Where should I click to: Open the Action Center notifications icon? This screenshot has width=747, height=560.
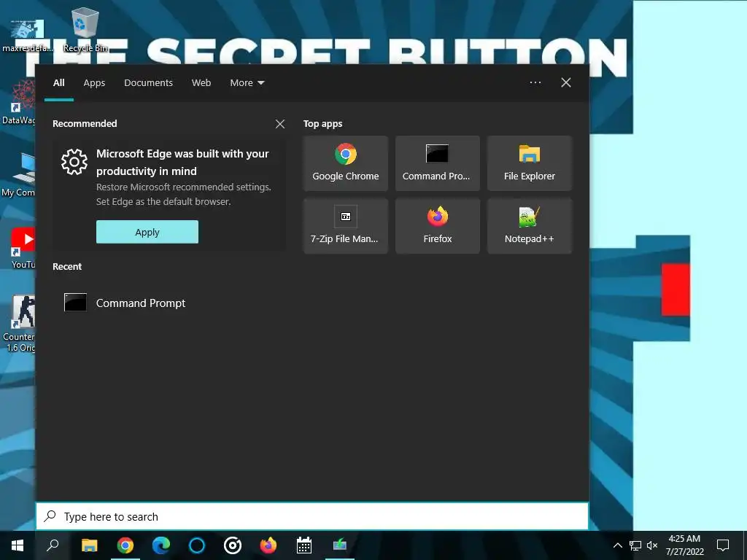tap(723, 545)
